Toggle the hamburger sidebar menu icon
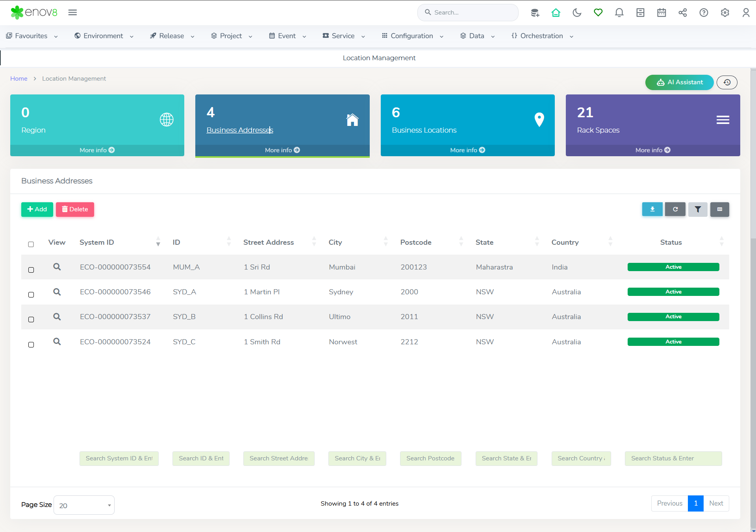 [72, 13]
